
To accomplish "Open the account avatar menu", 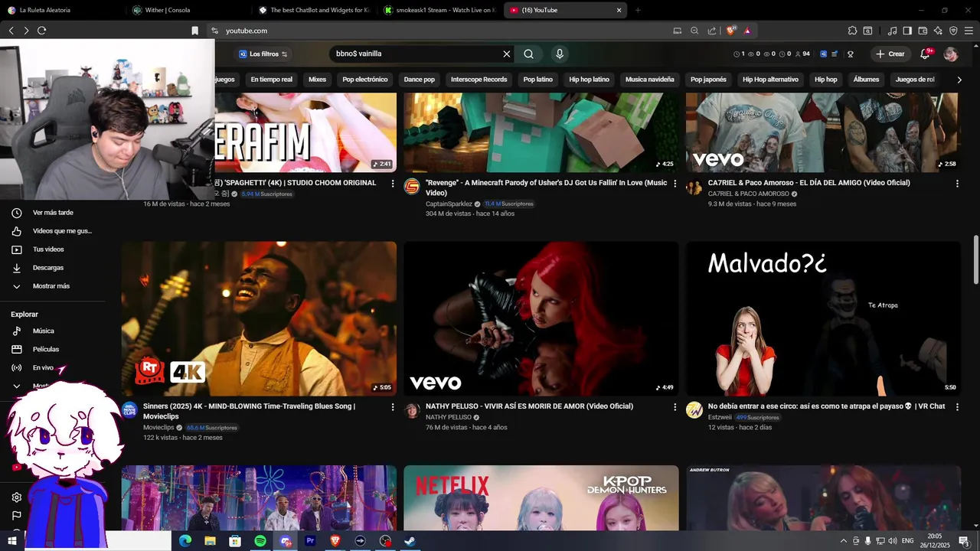I will point(951,54).
